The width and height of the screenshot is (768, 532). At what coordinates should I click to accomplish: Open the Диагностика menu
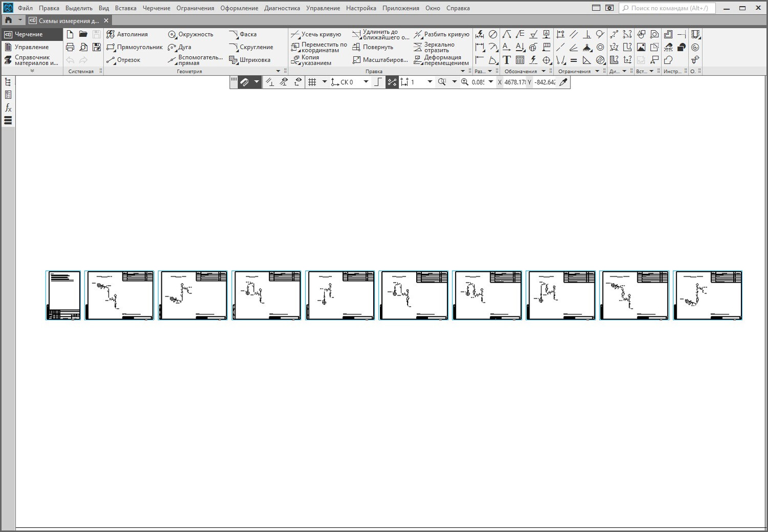coord(282,8)
